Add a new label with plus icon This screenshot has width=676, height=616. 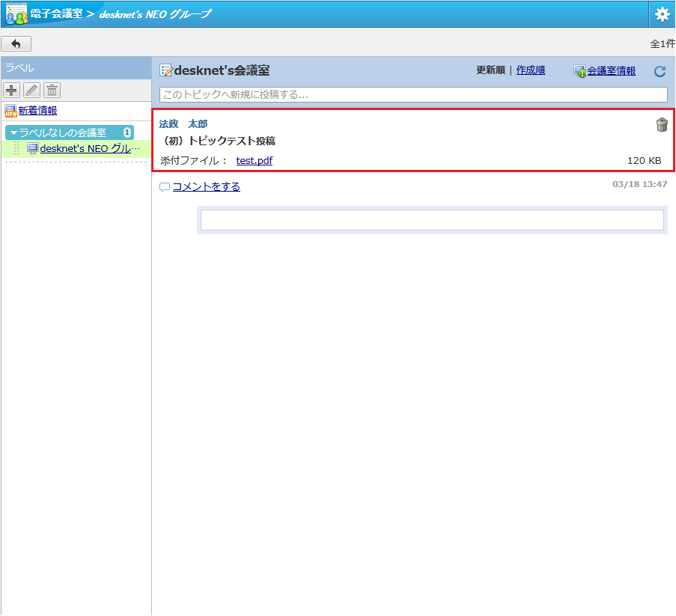(12, 90)
